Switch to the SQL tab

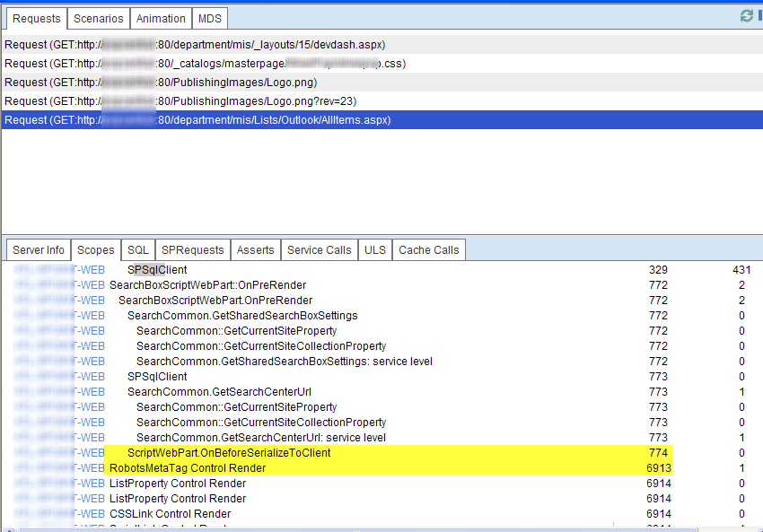coord(137,250)
